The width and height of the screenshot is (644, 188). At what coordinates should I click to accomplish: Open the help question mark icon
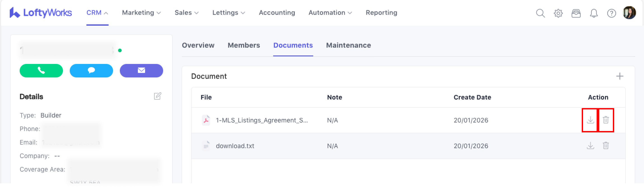coord(611,13)
